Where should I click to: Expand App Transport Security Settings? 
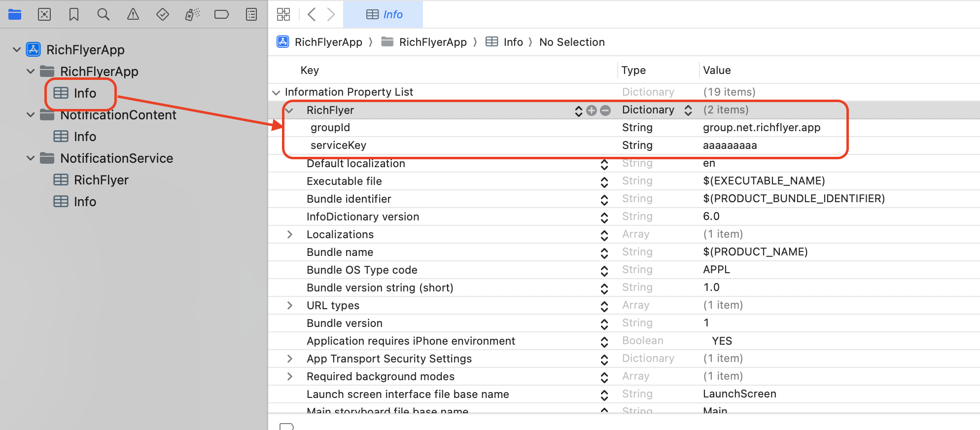pyautogui.click(x=290, y=359)
